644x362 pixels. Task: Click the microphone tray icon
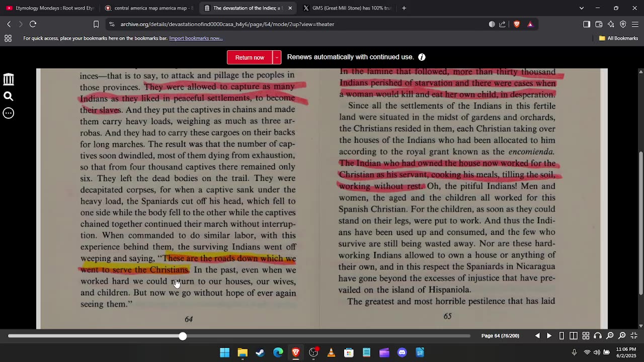click(574, 352)
